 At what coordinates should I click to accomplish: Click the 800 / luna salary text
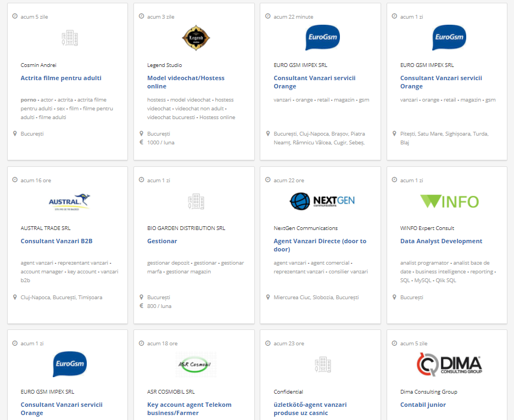[159, 306]
